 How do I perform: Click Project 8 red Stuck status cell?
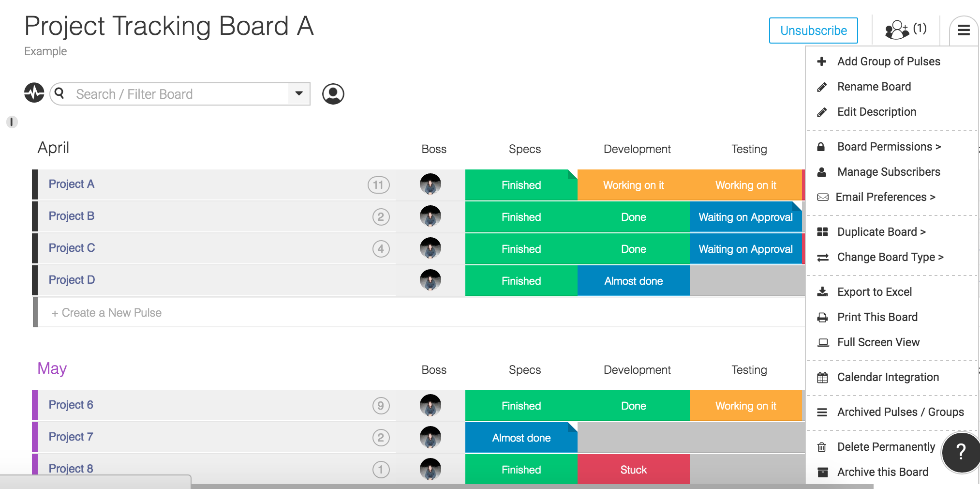634,469
